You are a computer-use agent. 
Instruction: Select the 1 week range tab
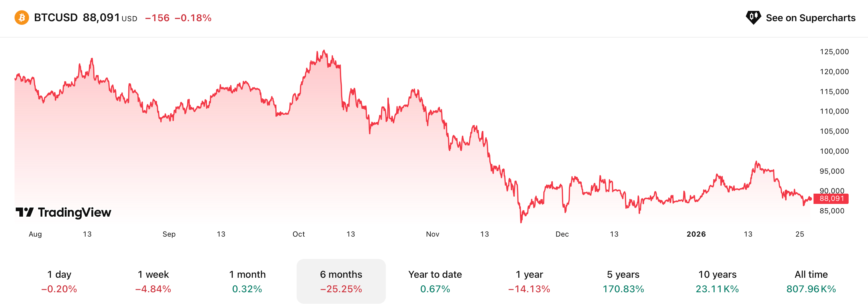click(153, 281)
